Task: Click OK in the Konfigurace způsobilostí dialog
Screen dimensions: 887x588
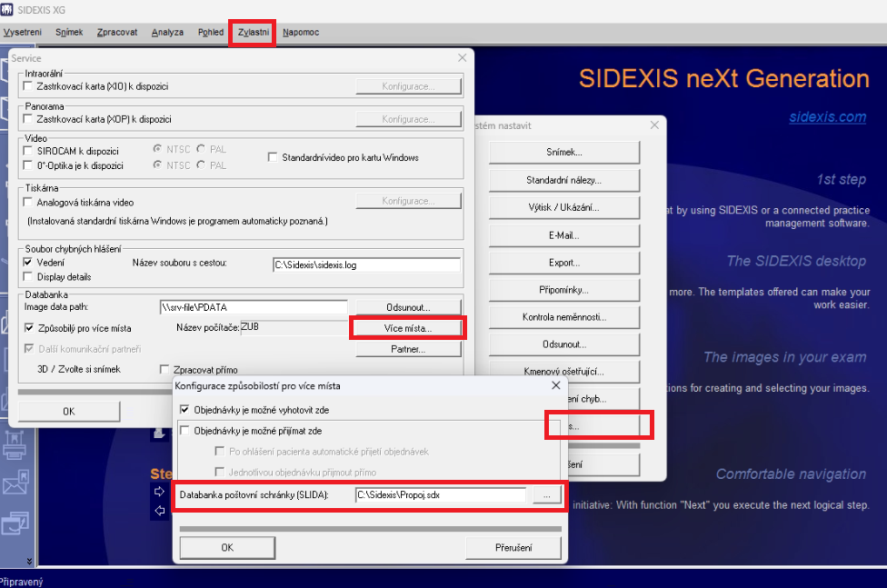Action: click(227, 547)
